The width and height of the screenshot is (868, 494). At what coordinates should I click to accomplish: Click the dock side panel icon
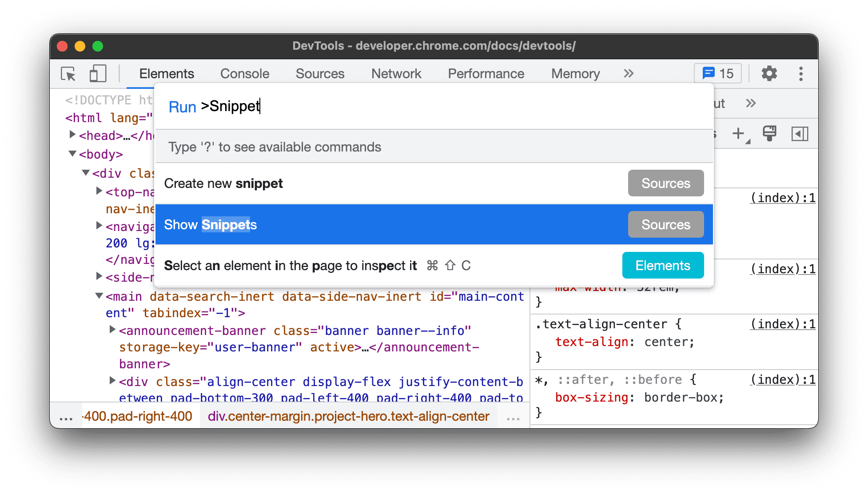801,132
